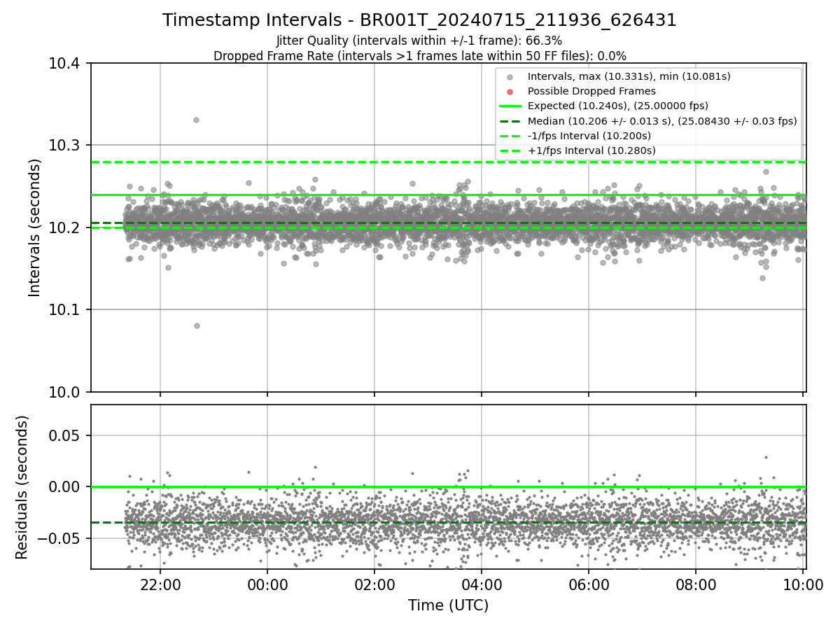
Task: Click the gray dot marker beside the Intervals legend entry
Action: tap(510, 77)
